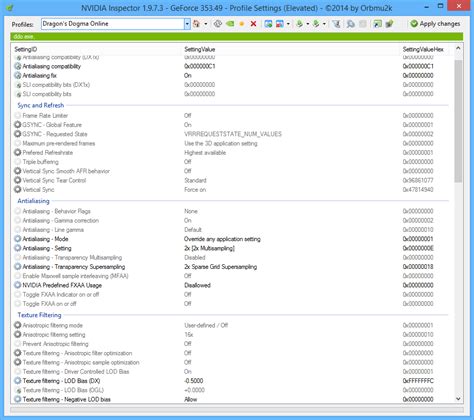Image resolution: width=474 pixels, height=420 pixels.
Task: Open the dropdown arrow beside the home icon
Action: [206, 24]
